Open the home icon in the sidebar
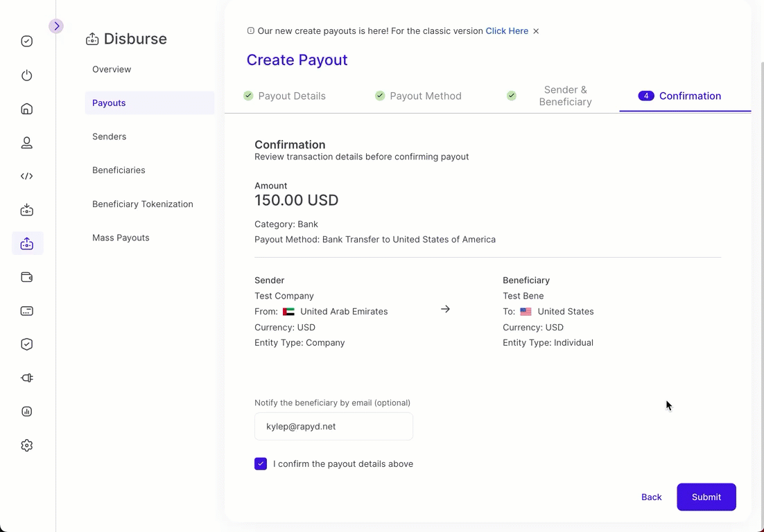The width and height of the screenshot is (764, 532). coord(27,109)
